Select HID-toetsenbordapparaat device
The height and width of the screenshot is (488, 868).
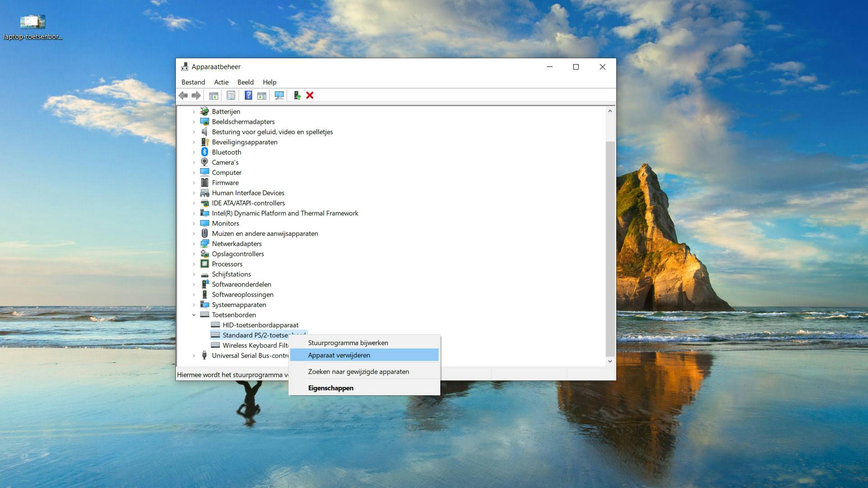click(260, 325)
